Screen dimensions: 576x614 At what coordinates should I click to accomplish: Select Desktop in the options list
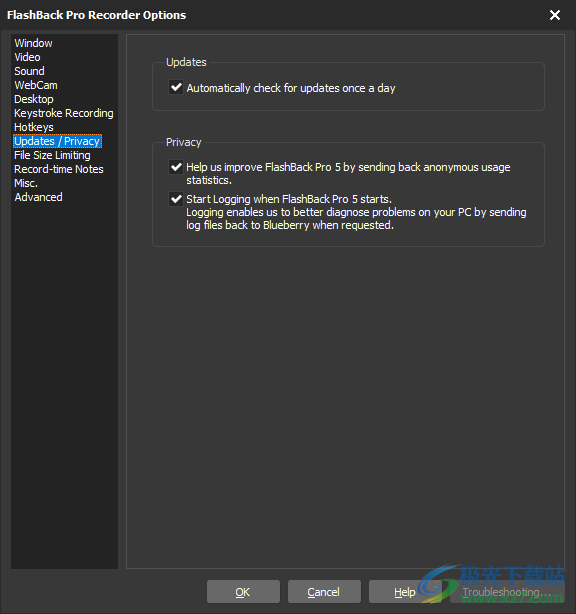tap(34, 99)
